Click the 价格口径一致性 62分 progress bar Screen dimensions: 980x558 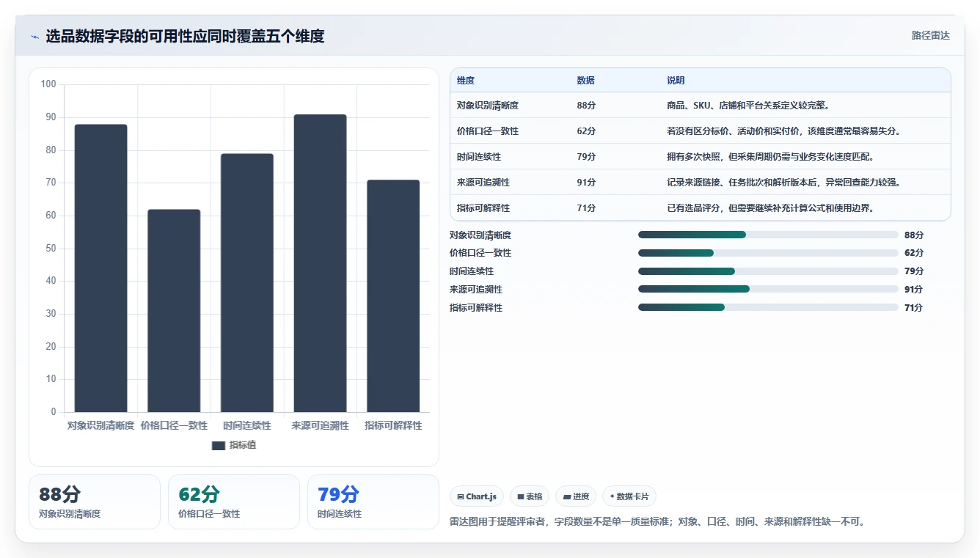(768, 253)
